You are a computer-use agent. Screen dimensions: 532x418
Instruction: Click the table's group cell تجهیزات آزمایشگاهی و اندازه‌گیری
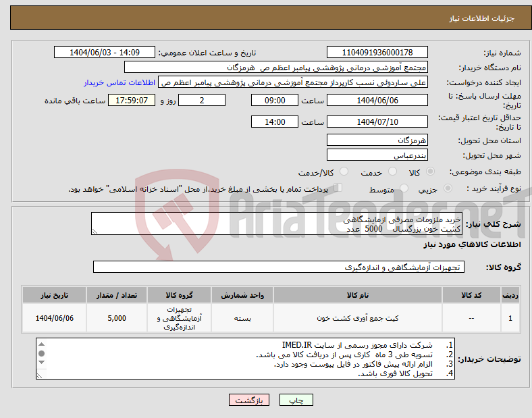[x=179, y=318]
